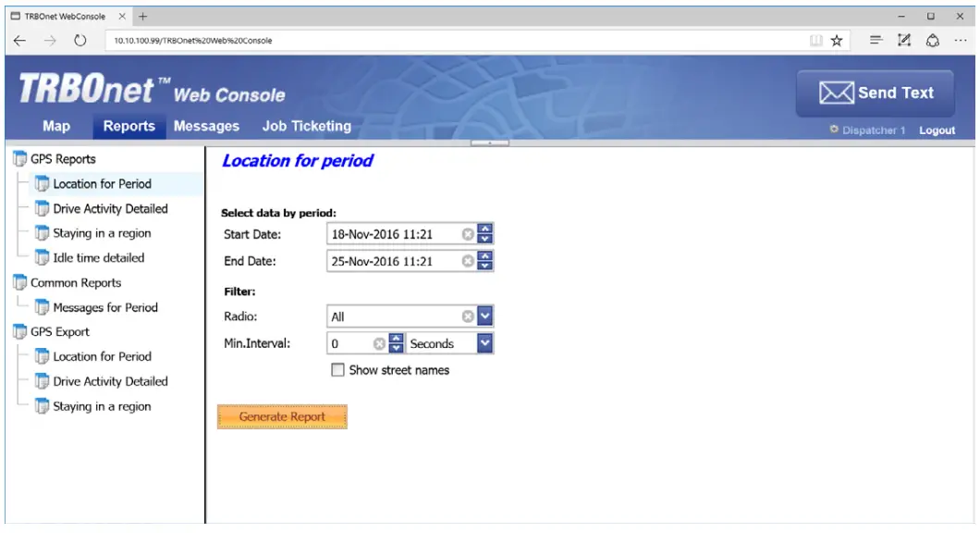Click the Dispatcher 1 status indicator
This screenshot has height=533, width=980.
pos(867,130)
